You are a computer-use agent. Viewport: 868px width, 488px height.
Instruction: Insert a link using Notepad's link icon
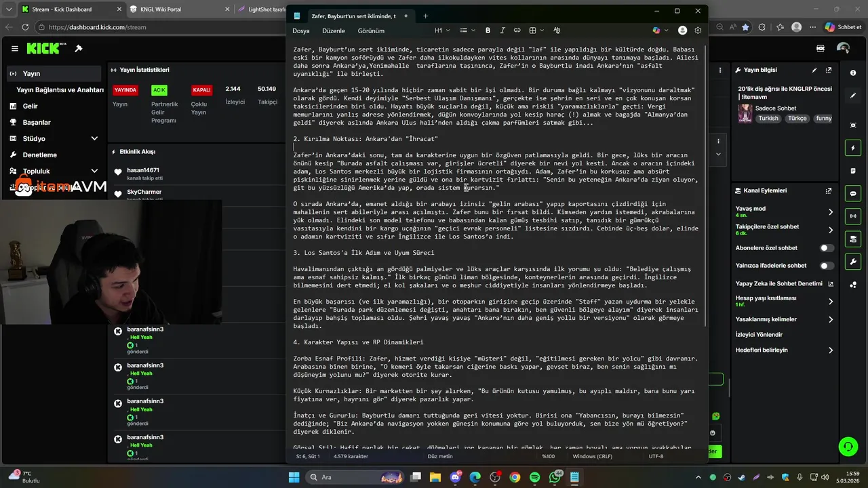pyautogui.click(x=517, y=30)
